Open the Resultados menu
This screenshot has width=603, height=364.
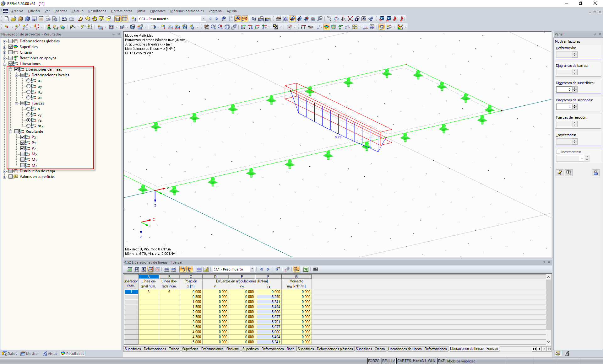[97, 11]
